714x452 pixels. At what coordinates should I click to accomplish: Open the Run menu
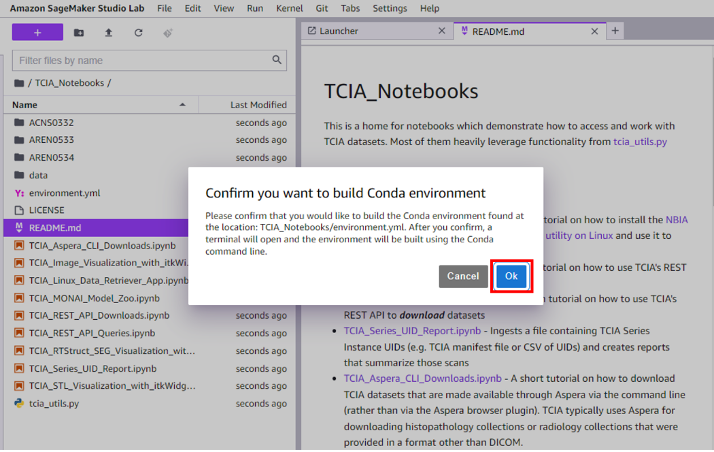(255, 8)
